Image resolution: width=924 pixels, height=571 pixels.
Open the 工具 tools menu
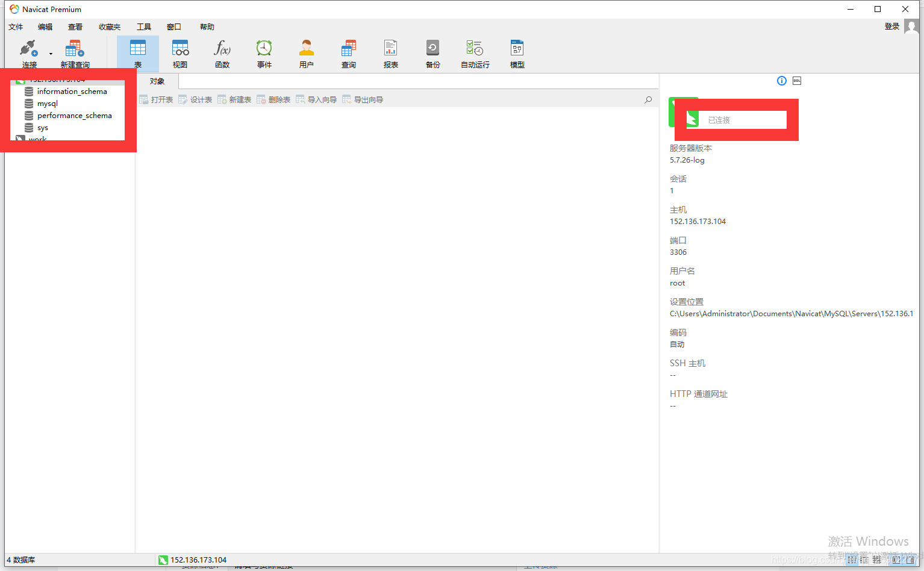(144, 27)
